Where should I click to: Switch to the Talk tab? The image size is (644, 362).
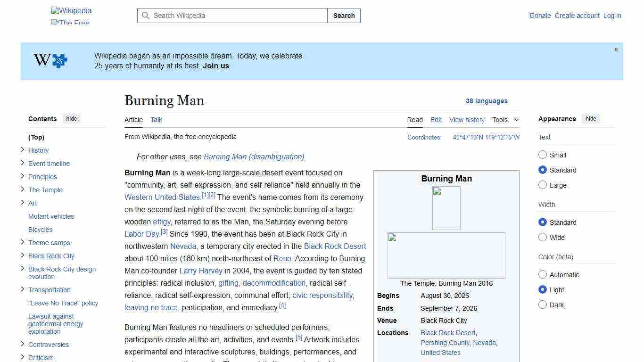(x=156, y=120)
